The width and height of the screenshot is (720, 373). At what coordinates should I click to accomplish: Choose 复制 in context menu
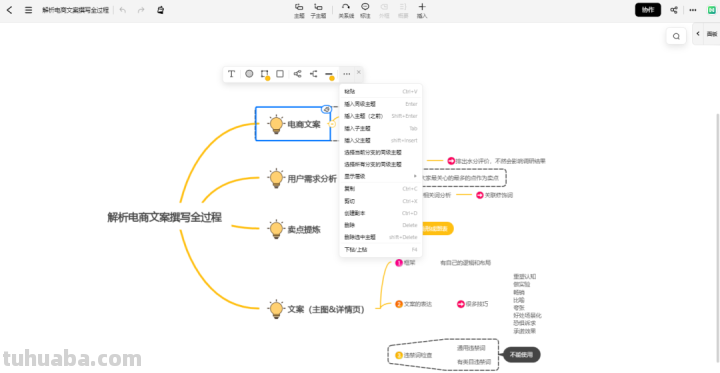(381, 189)
